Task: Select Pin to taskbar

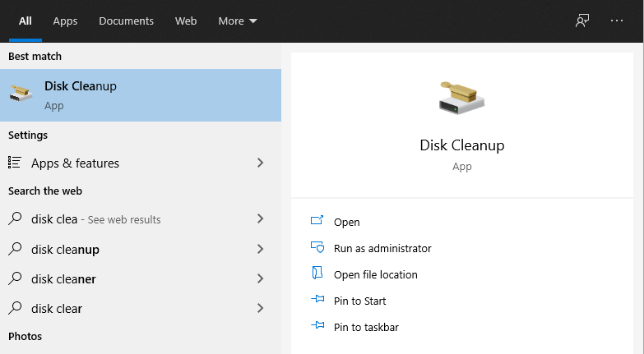Action: click(366, 327)
